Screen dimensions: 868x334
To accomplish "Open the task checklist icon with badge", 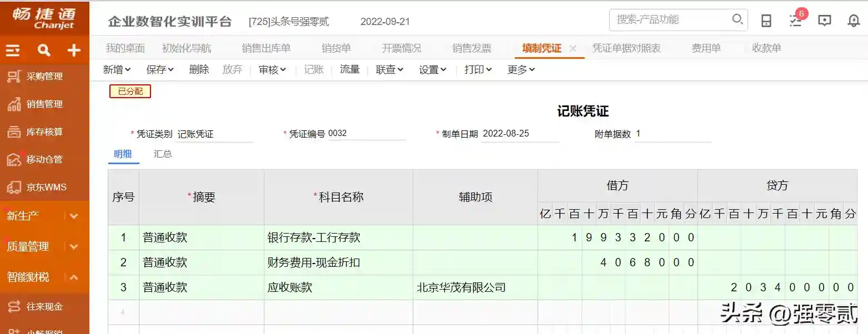I will click(795, 21).
